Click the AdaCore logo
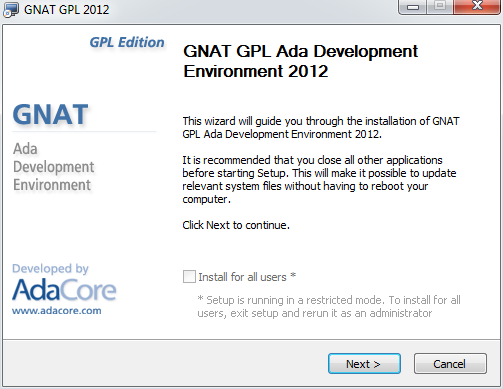Screen dimensions: 503x389 tap(64, 290)
